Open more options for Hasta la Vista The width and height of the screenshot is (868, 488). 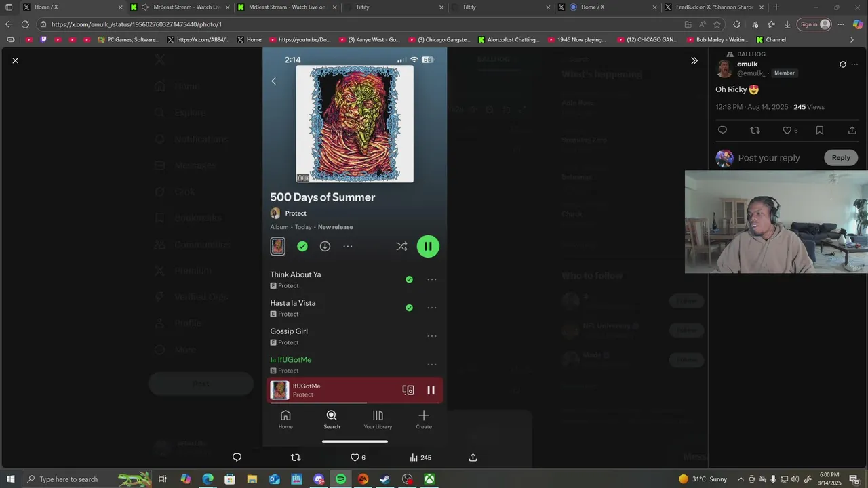click(x=432, y=308)
